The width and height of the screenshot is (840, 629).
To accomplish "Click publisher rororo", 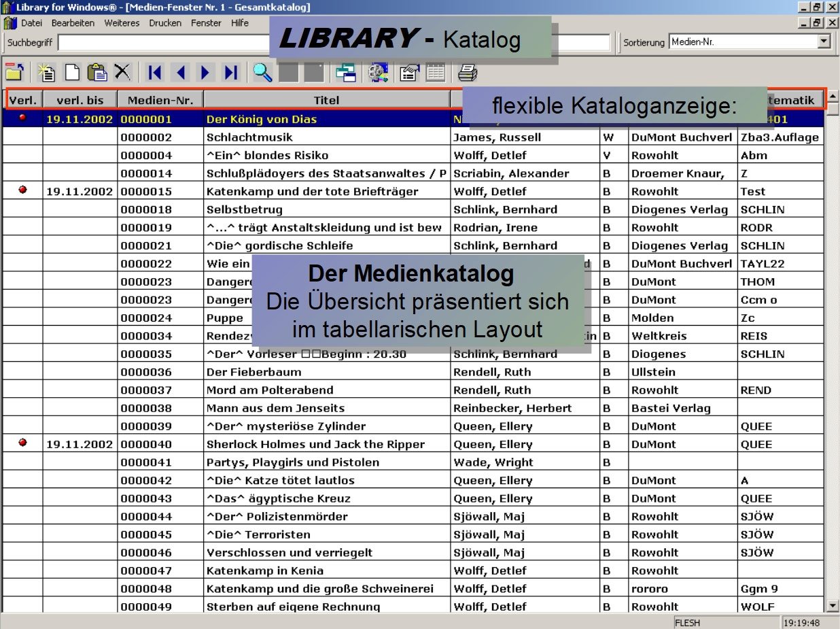I will coord(650,589).
